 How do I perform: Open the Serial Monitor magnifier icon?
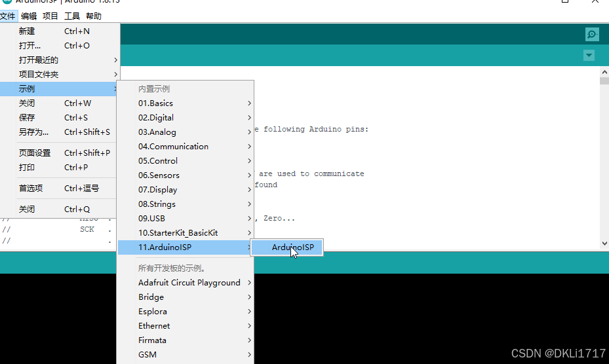592,35
